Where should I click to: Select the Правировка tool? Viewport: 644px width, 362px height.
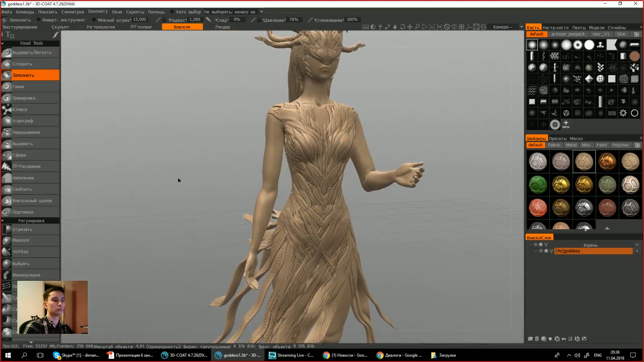(x=30, y=98)
